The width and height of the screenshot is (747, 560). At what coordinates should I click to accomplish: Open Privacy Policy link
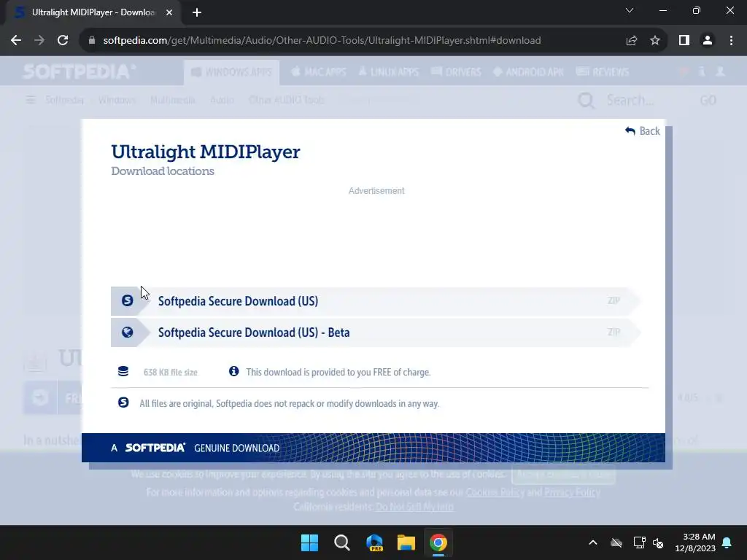click(572, 492)
